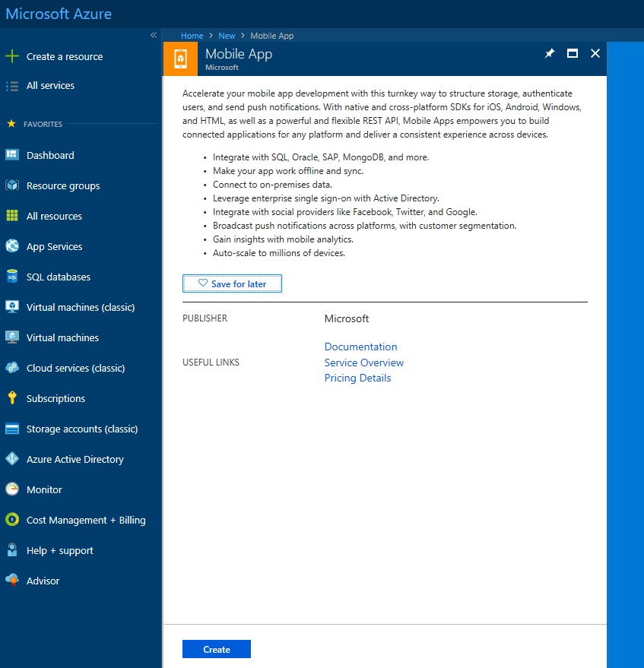
Task: Click the Subscriptions key icon
Action: point(12,398)
